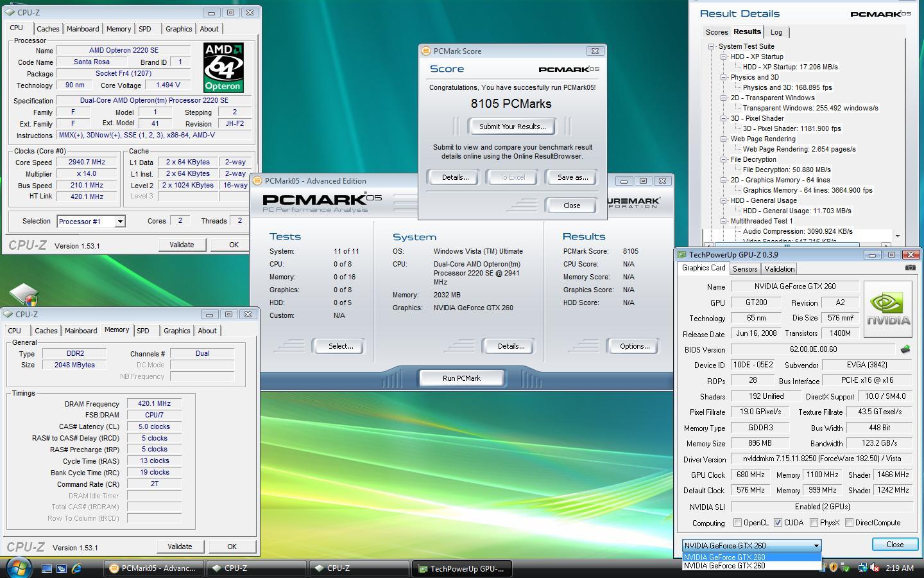This screenshot has height=578, width=924.
Task: Click the Run PCMark button
Action: [461, 378]
